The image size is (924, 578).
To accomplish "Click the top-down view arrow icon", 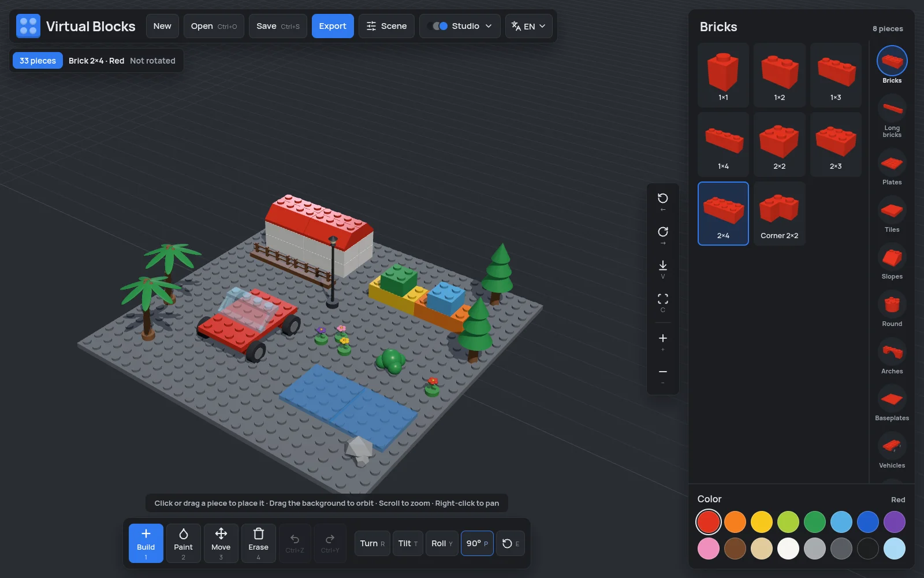I will (x=663, y=269).
